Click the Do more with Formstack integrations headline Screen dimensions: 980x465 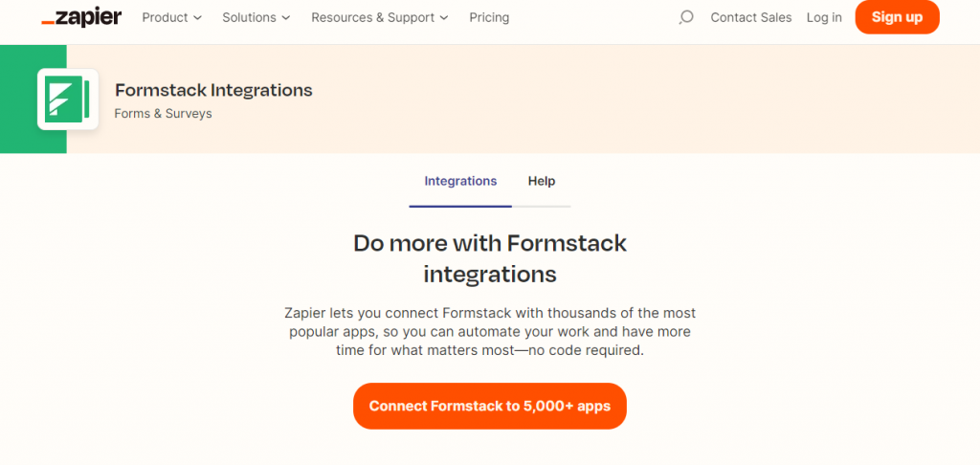(x=489, y=258)
